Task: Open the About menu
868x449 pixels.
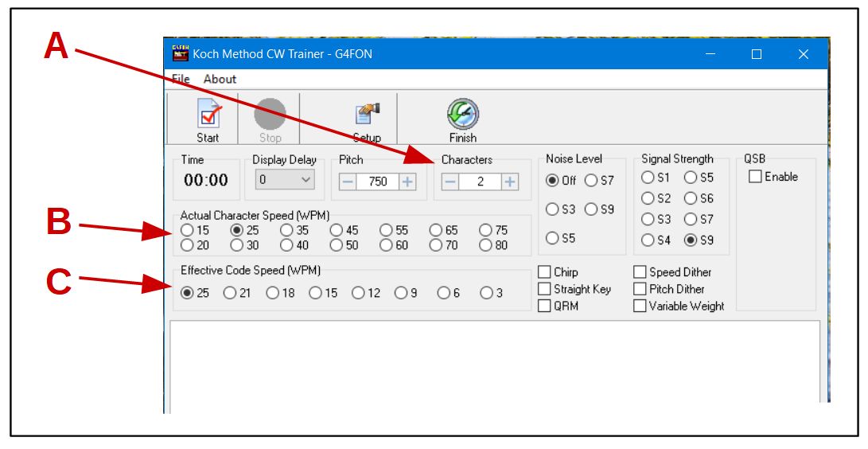Action: click(220, 79)
